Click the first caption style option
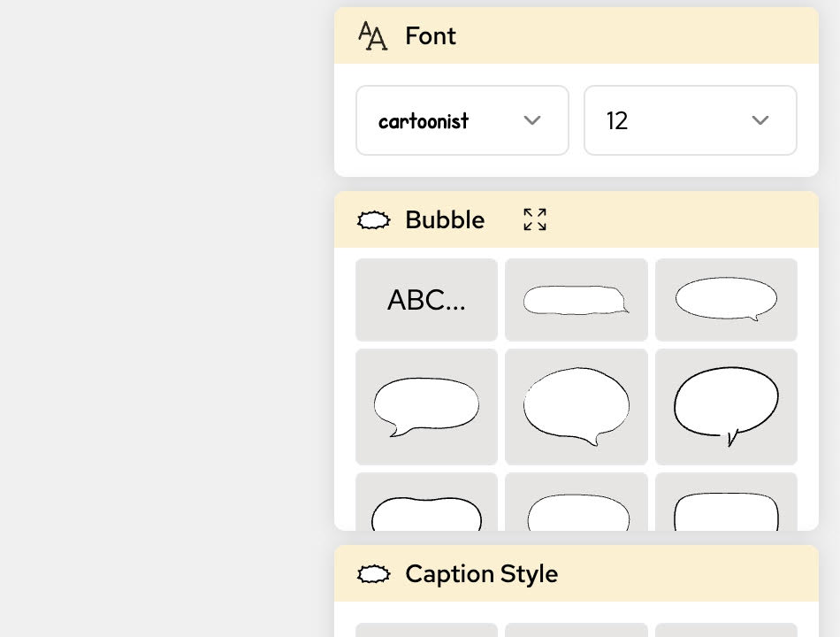The width and height of the screenshot is (840, 637). pyautogui.click(x=426, y=630)
